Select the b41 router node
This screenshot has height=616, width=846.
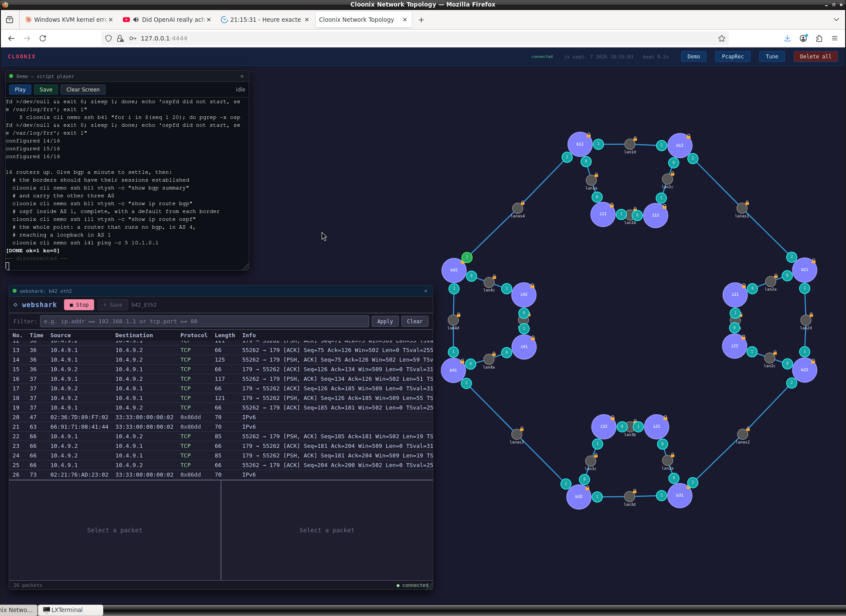[453, 370]
